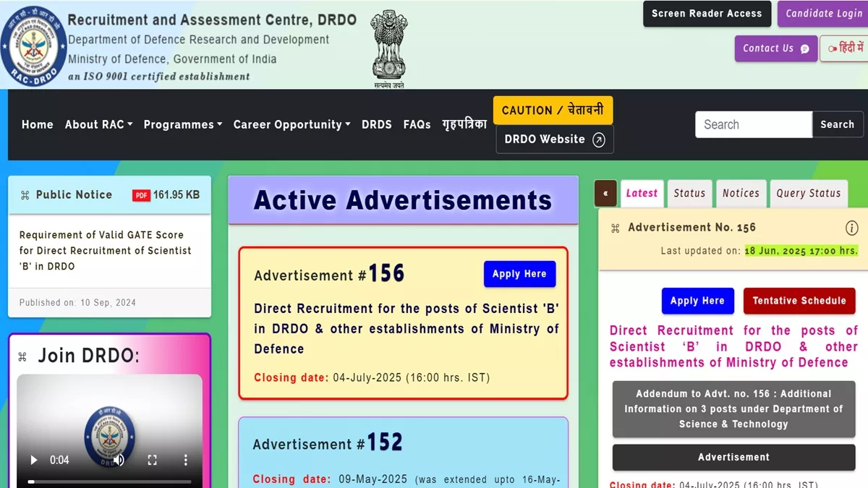The width and height of the screenshot is (868, 488).
Task: Mute the Join DRDO video
Action: click(x=119, y=460)
